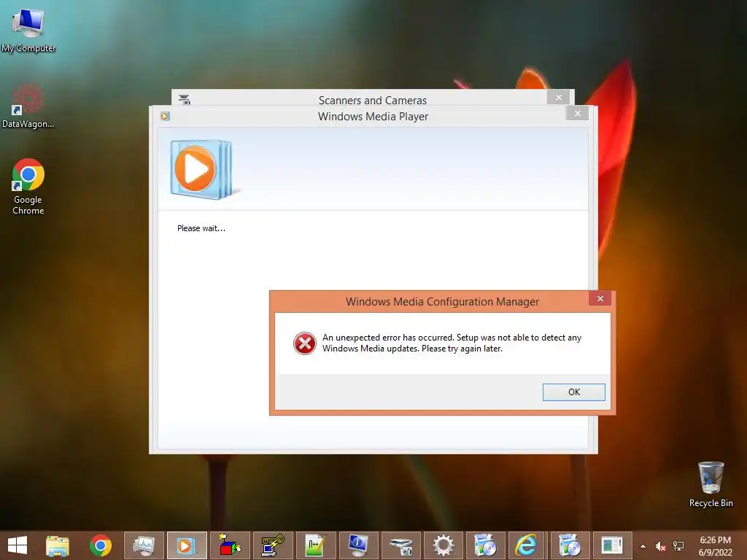Open the DataWagon desktop shortcut
Screen dimensions: 747x560
28,106
